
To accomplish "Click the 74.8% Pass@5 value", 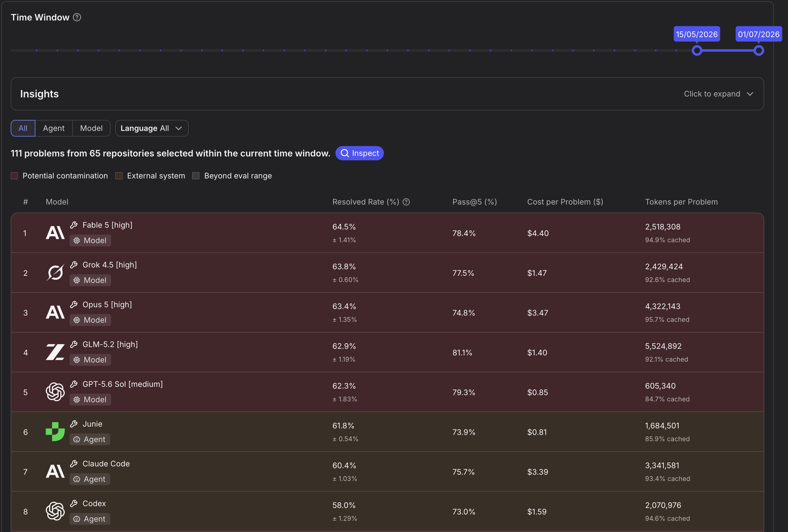I will [x=463, y=313].
